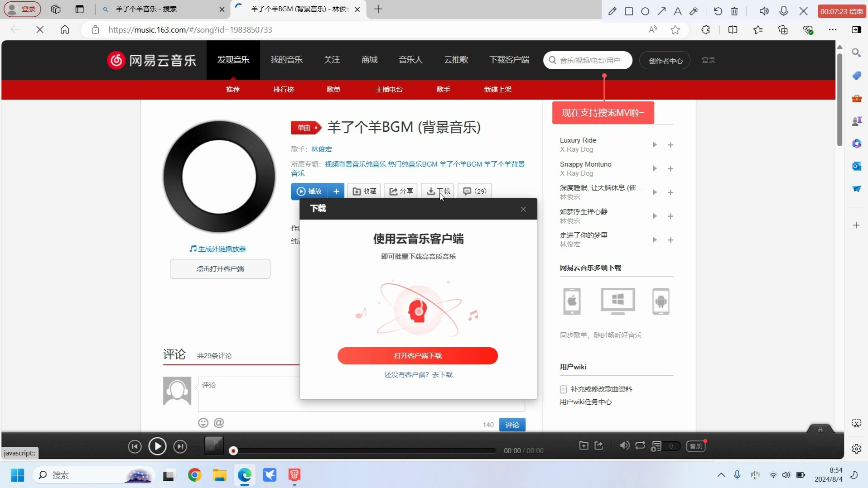Toggle the repeat mode in the player bar
Image resolution: width=868 pixels, height=488 pixels.
(639, 446)
